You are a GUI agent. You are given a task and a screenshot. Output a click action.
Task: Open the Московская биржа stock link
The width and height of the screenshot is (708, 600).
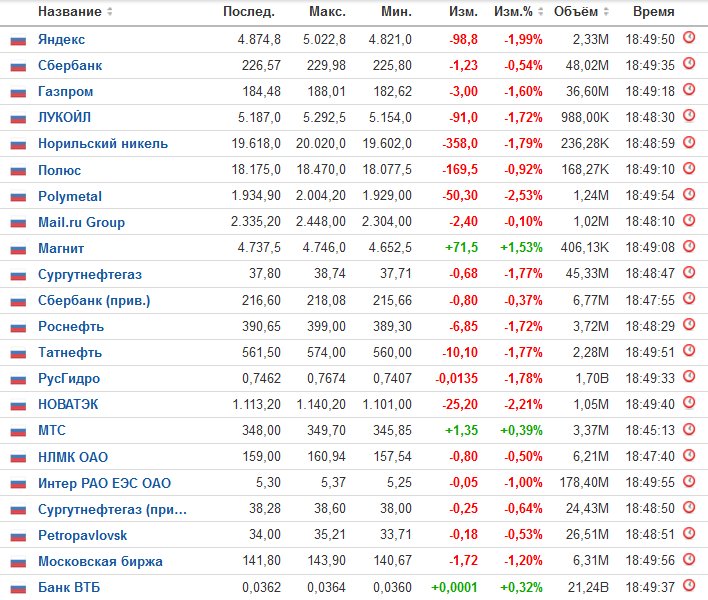click(100, 561)
